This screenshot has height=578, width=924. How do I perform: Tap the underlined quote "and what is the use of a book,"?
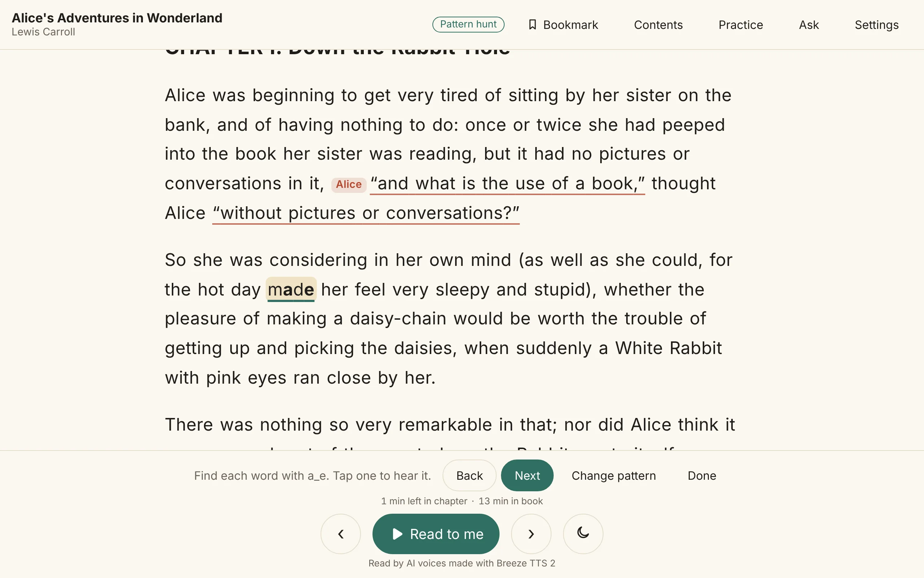[507, 184]
